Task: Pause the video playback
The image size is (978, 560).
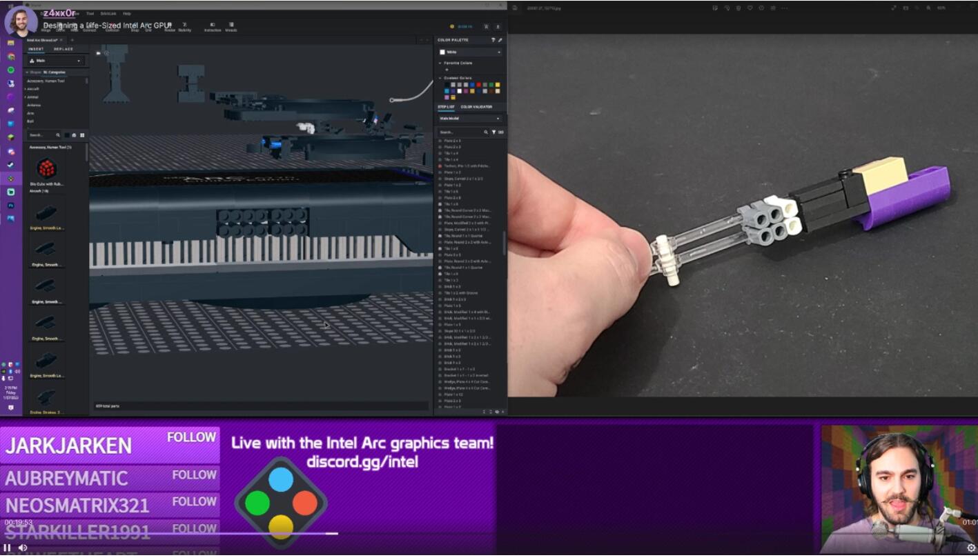Action: (x=7, y=548)
